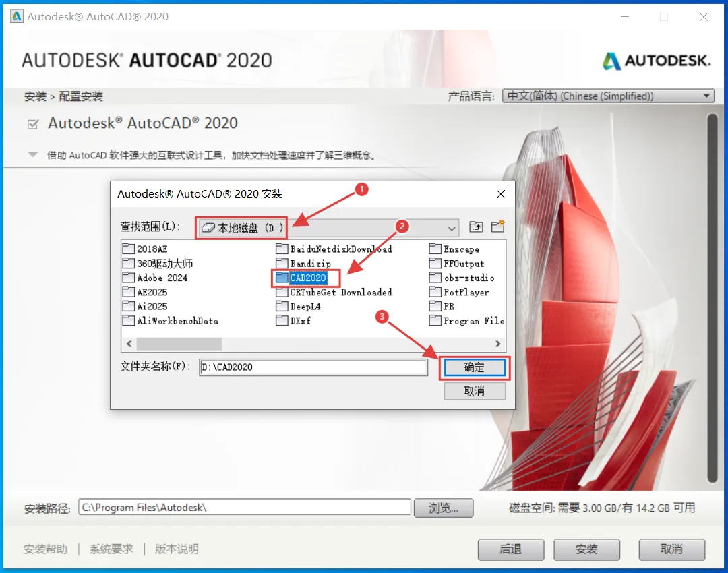Select the BaiduNetdiskDownload folder name
Screen dimensions: 728x573
coord(341,249)
